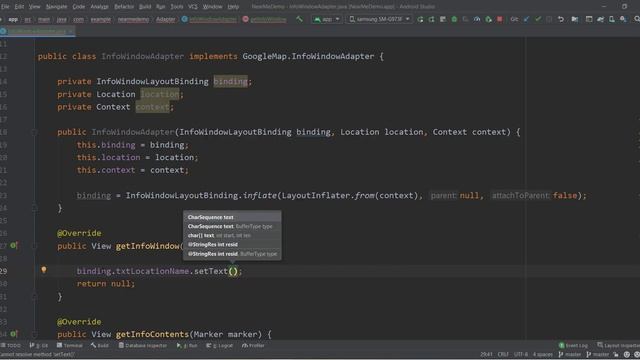Screen dimensions: 640x360
Task: Open the Profiler tool window
Action: coord(253,345)
